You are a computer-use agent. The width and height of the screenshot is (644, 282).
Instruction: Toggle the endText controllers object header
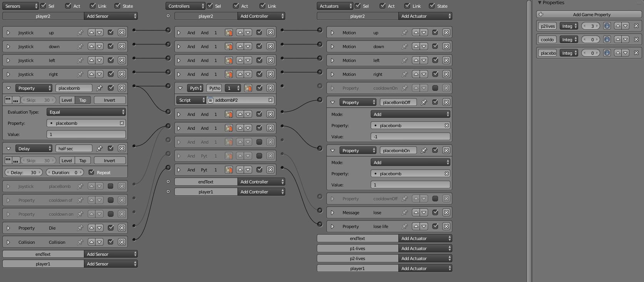click(x=206, y=182)
